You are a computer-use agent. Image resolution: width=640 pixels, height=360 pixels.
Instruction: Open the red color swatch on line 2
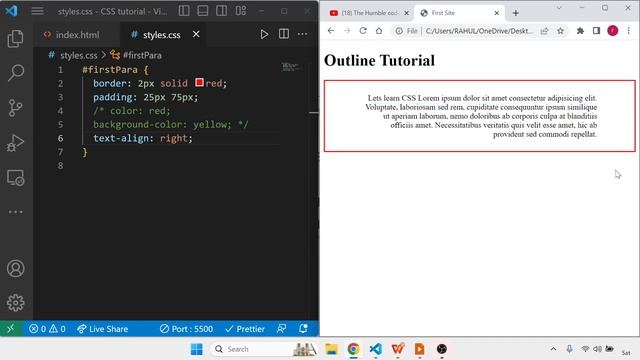tap(199, 82)
